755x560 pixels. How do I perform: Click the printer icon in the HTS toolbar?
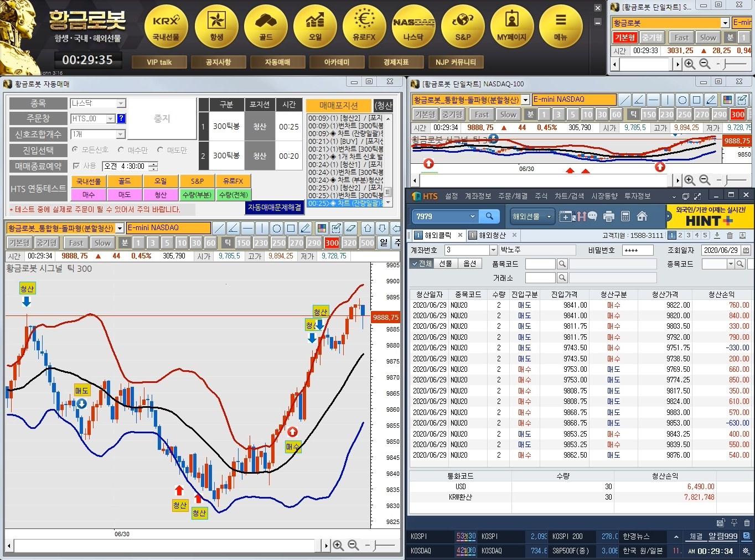609,216
